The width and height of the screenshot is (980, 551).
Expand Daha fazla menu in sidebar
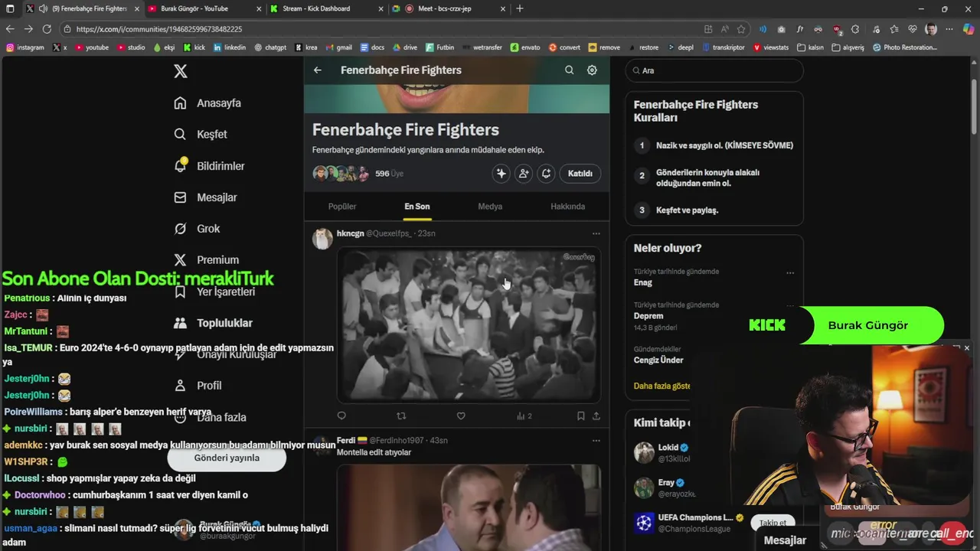(210, 417)
